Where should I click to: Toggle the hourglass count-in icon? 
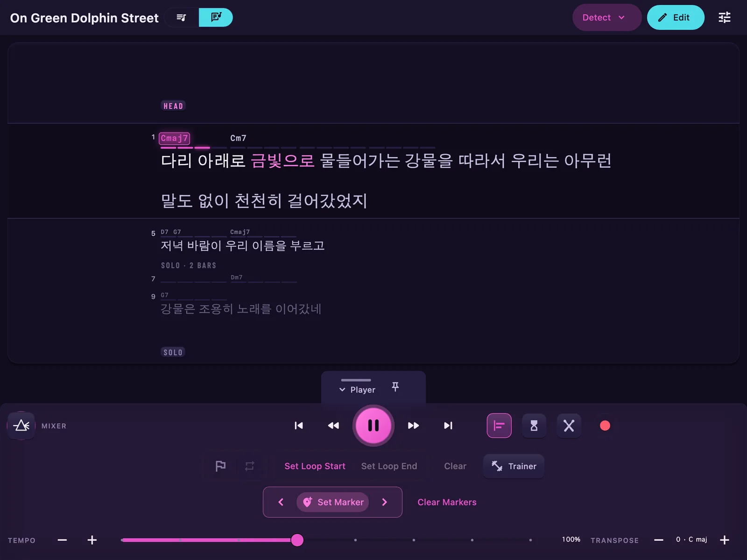534,426
